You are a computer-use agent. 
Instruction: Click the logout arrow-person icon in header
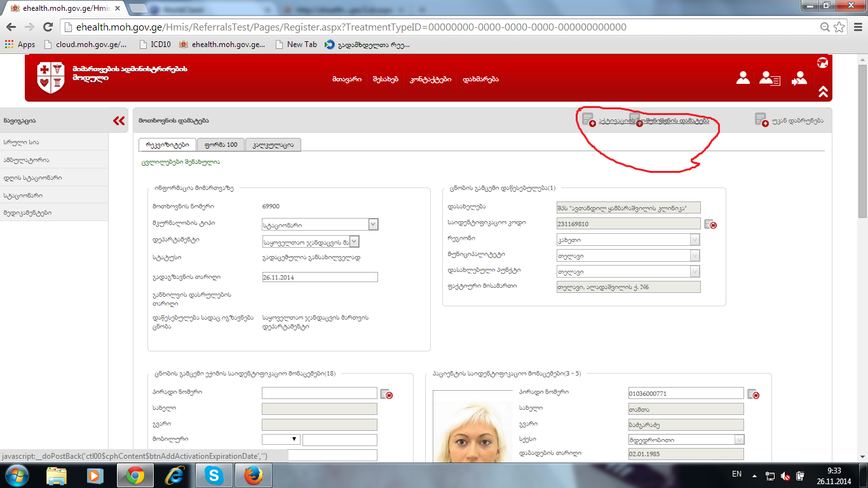click(x=799, y=78)
